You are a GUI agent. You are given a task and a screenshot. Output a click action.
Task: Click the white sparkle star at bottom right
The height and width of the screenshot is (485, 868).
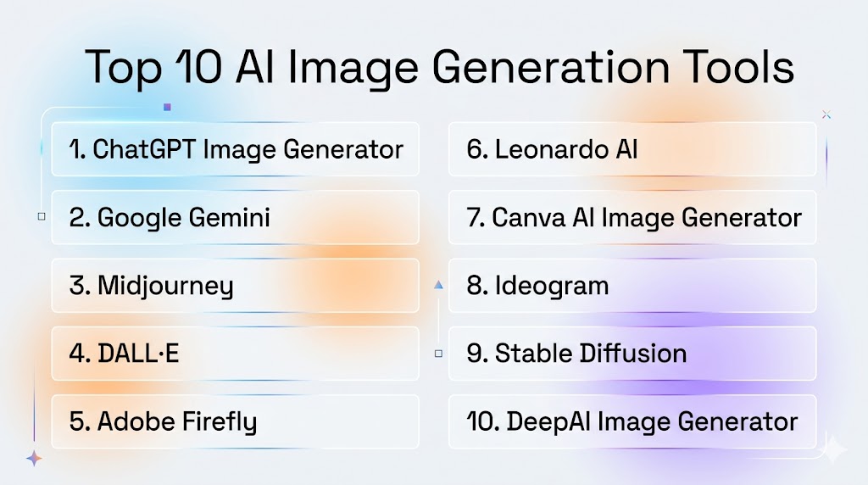832,449
